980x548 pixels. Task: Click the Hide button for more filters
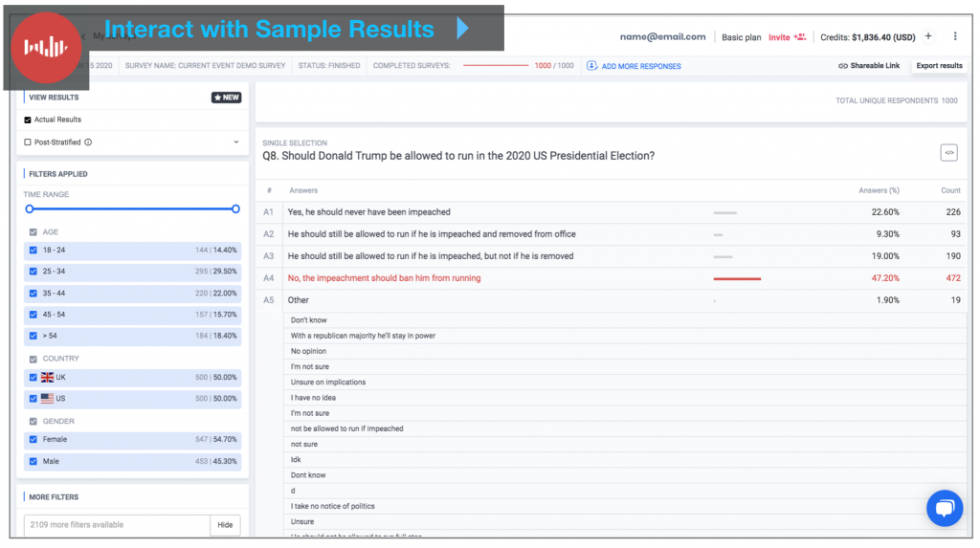coord(225,525)
